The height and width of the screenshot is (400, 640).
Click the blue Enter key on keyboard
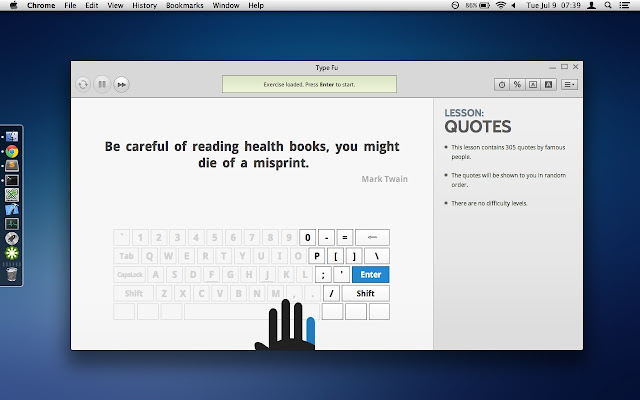pyautogui.click(x=371, y=275)
